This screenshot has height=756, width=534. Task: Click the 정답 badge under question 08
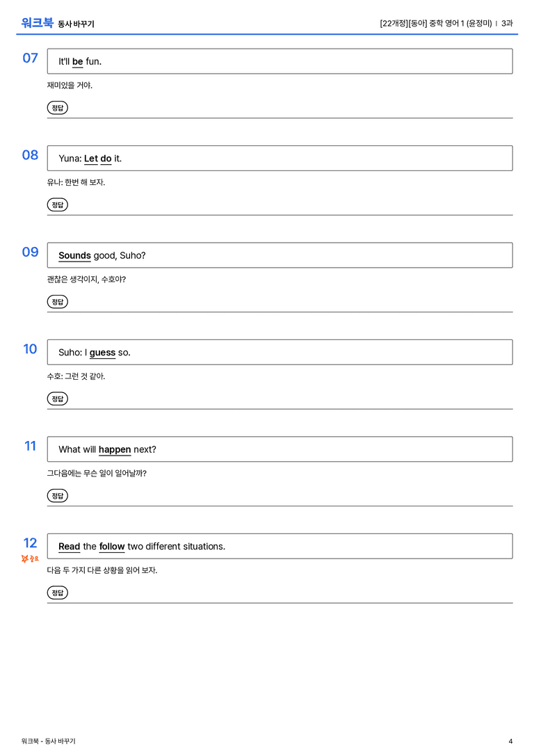(x=57, y=205)
